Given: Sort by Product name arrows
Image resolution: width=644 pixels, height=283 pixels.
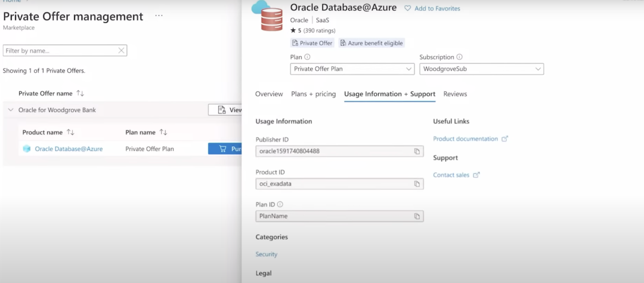Looking at the screenshot, I should pos(70,132).
